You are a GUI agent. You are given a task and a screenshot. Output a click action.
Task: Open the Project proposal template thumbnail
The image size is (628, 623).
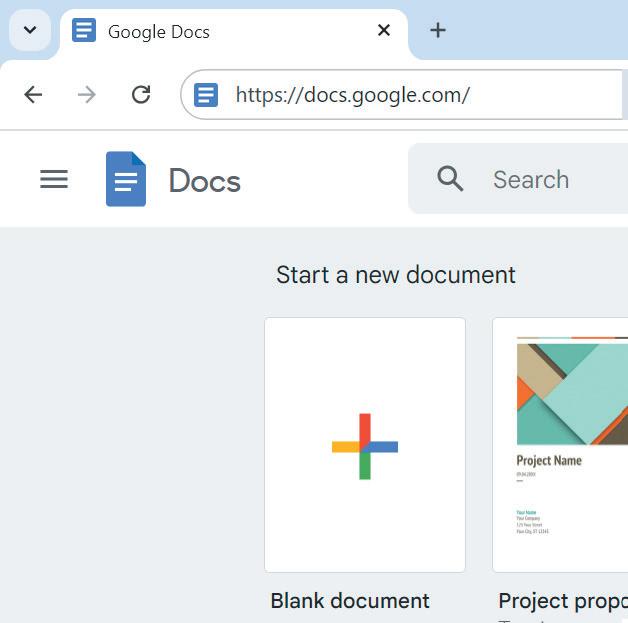pyautogui.click(x=560, y=445)
